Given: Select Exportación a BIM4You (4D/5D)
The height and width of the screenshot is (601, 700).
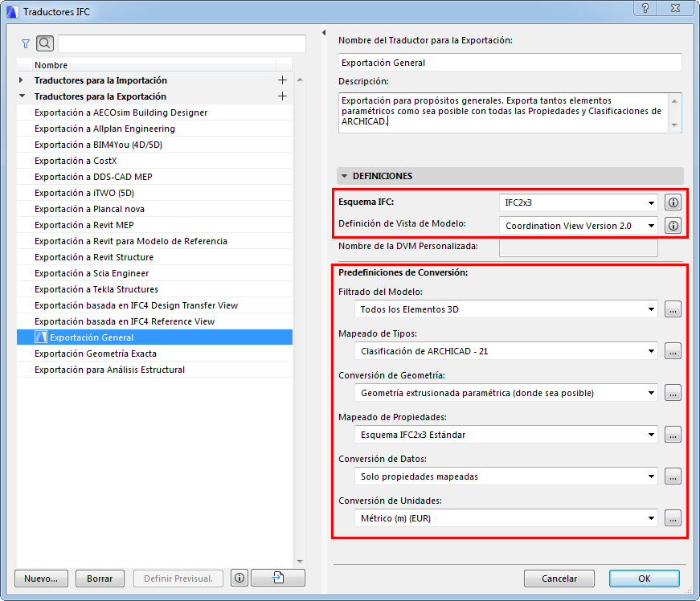Looking at the screenshot, I should 154,145.
